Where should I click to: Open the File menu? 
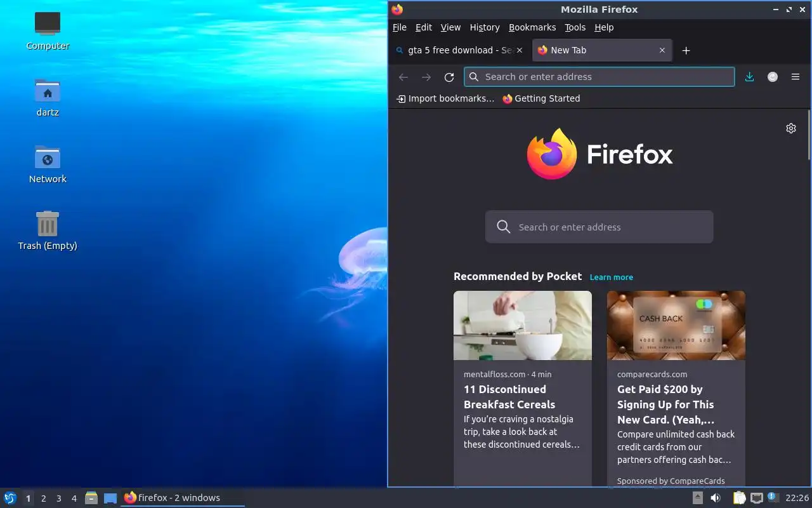(400, 27)
